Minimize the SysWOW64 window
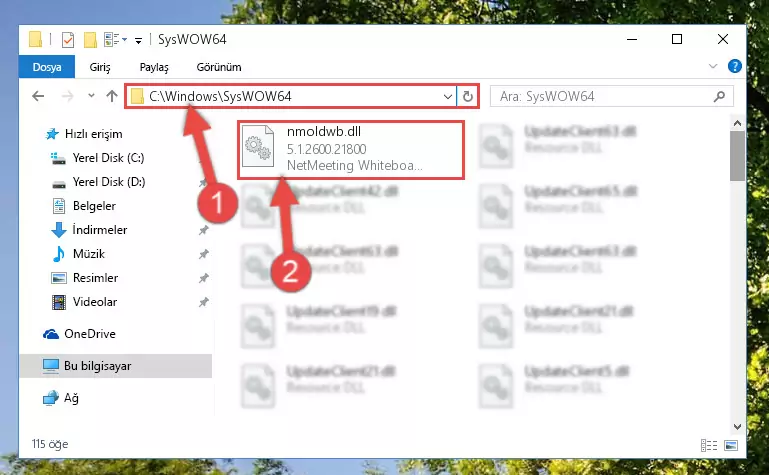 click(632, 39)
